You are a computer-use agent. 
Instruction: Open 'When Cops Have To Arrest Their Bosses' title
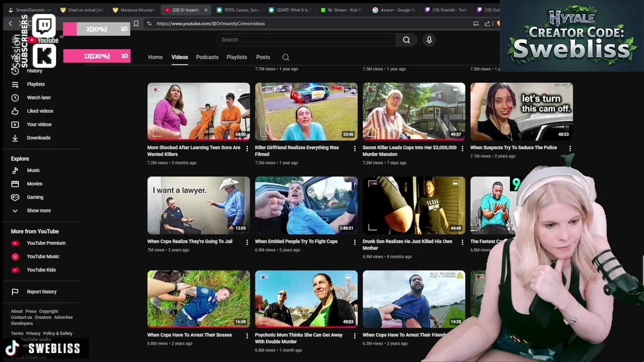[190, 335]
